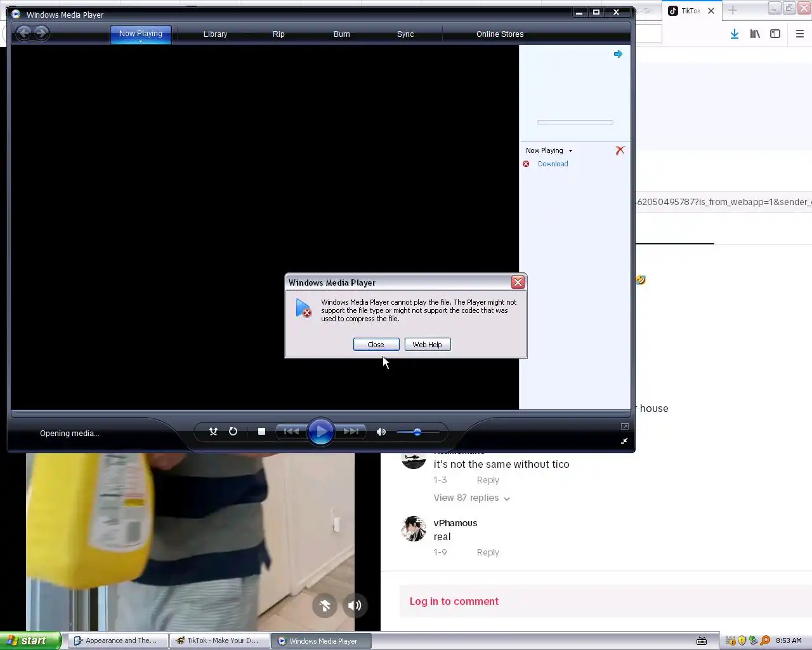Image resolution: width=812 pixels, height=650 pixels.
Task: Click the on-screen keyboard tray icon
Action: [702, 640]
